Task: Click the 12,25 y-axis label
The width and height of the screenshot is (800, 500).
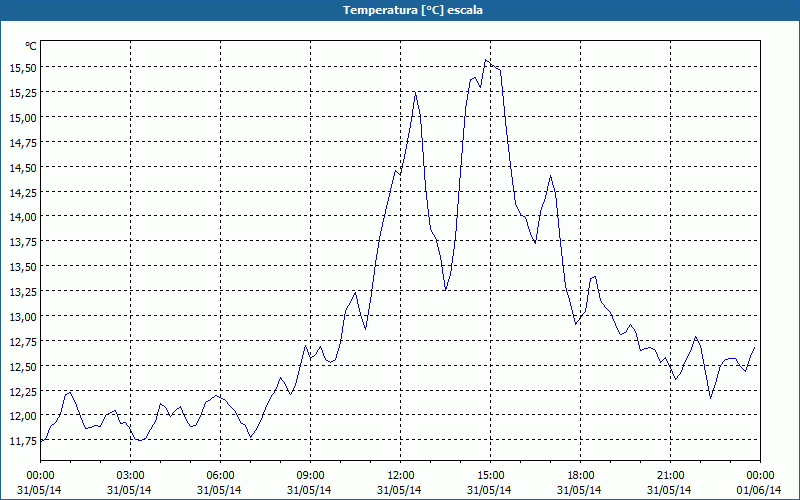Action: pos(23,391)
